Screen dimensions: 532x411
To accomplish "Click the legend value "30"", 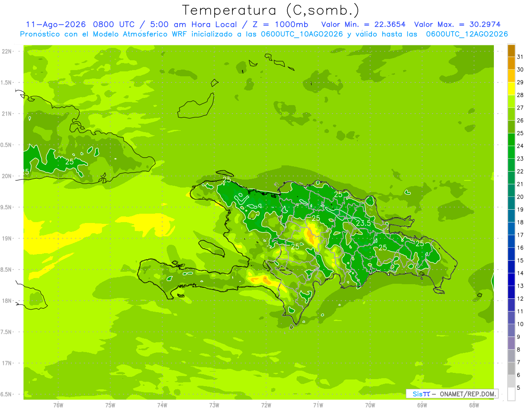I will click(x=520, y=70).
